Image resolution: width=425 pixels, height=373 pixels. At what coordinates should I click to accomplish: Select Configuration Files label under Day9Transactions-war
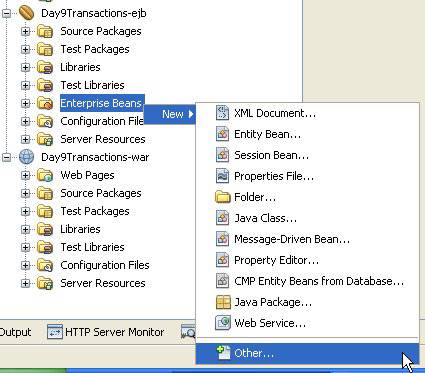(105, 265)
